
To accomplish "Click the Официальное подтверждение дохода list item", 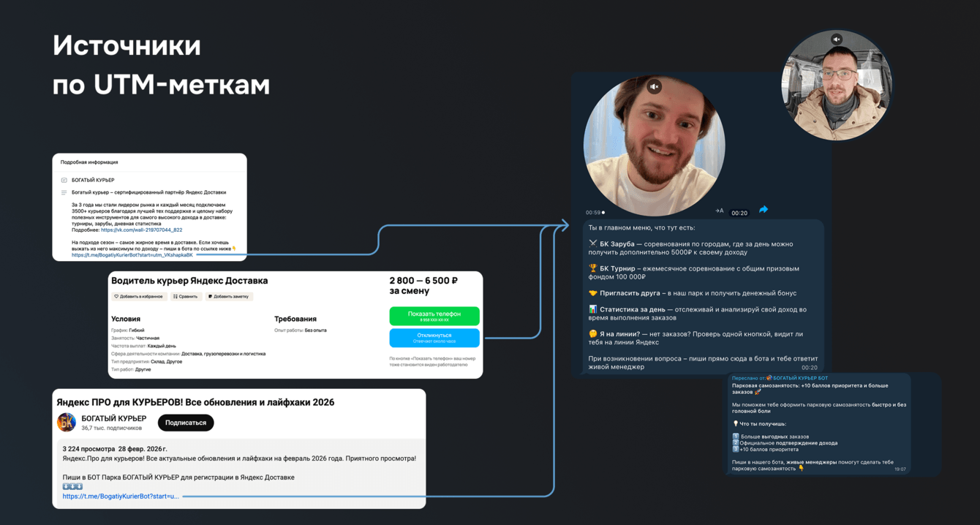I will click(x=785, y=443).
